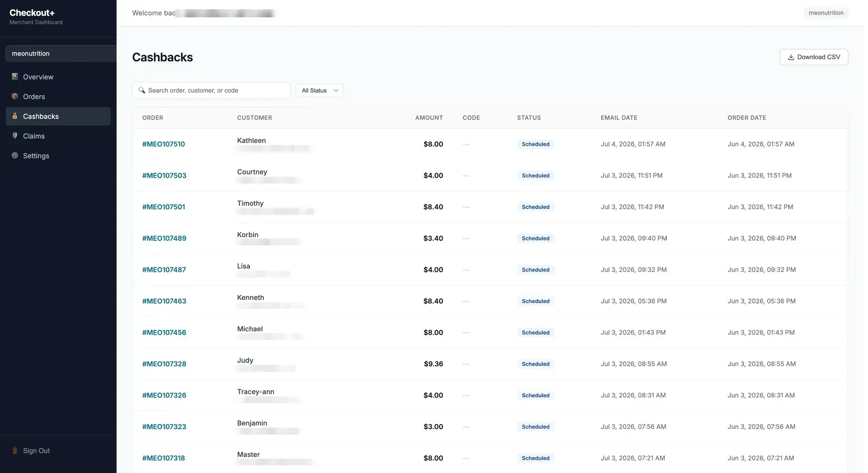Click customer name Benjamin
Screen dimensions: 868x473
coord(252,423)
